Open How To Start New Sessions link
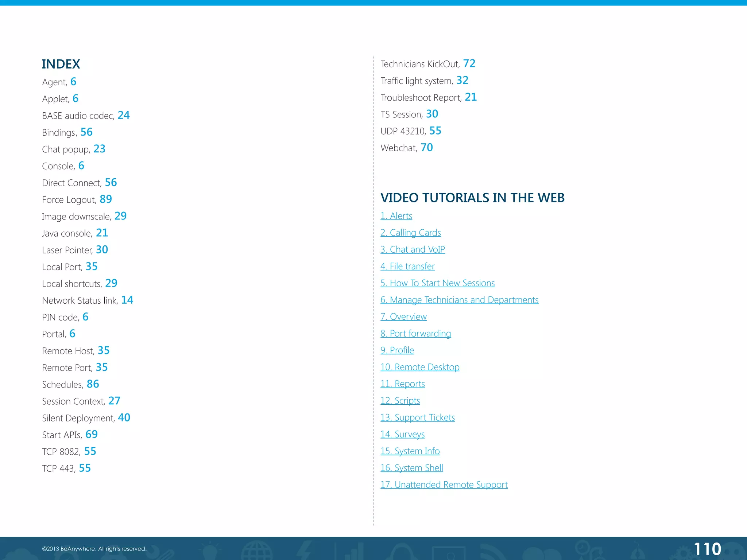Viewport: 747px width, 560px height. pos(437,283)
